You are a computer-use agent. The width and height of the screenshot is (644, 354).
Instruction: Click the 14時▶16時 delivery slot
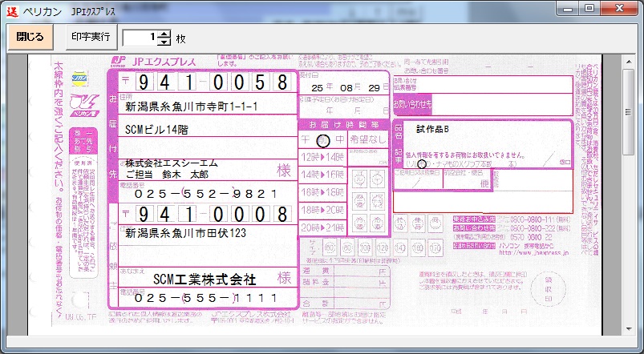click(x=323, y=175)
